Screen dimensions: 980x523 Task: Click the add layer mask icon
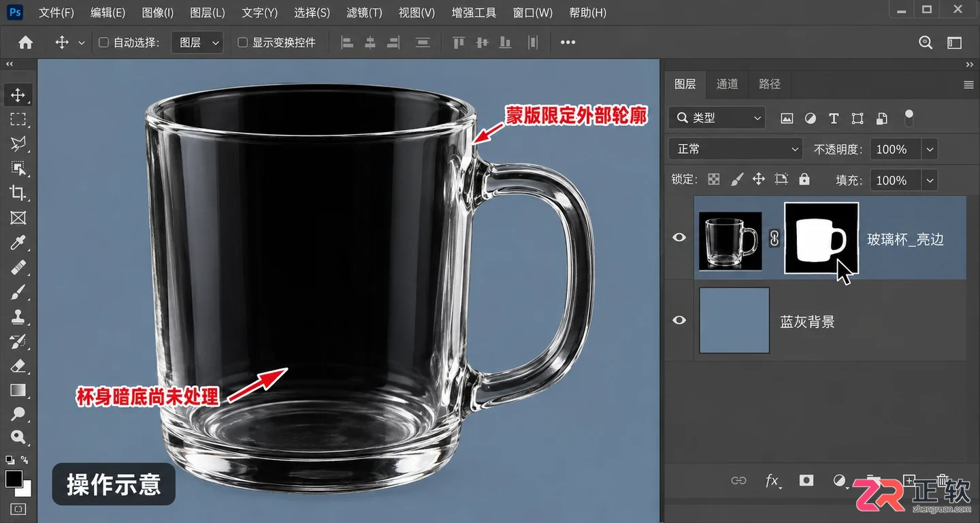coord(806,481)
